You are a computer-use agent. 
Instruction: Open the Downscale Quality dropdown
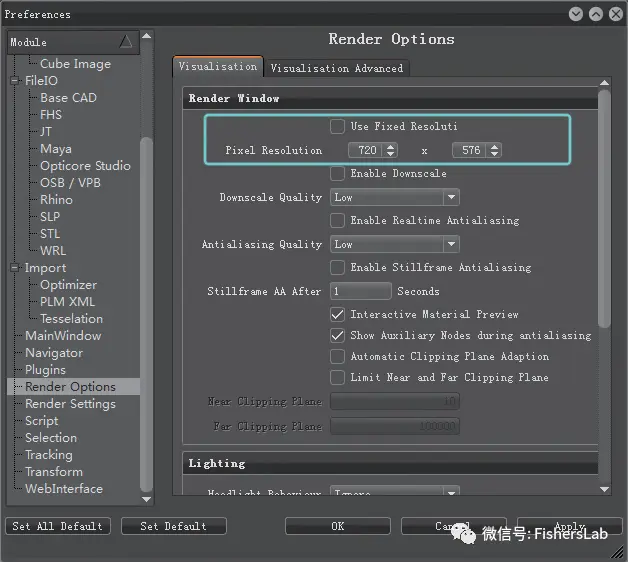pyautogui.click(x=395, y=197)
